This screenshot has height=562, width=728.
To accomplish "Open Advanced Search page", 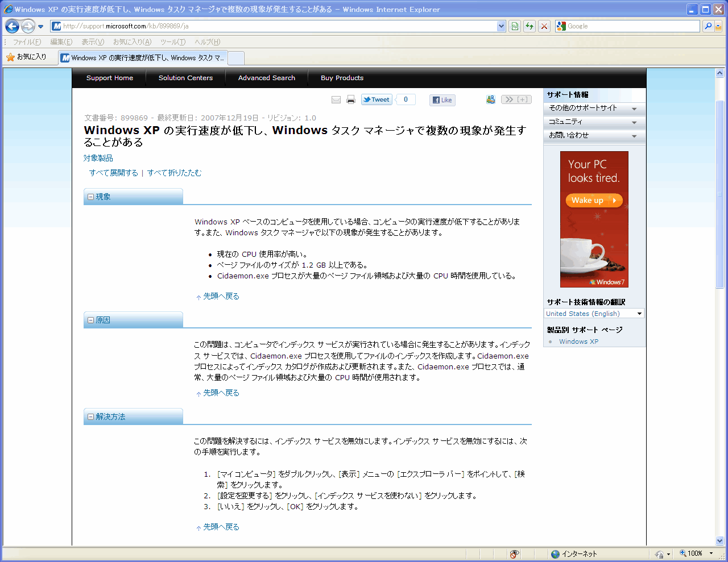I will click(267, 78).
